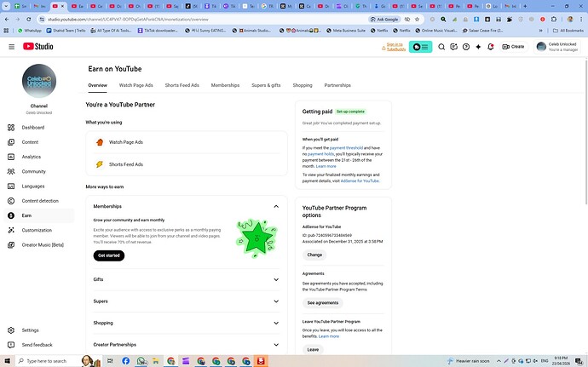
Task: Open Facebook from the taskbar
Action: (125, 361)
